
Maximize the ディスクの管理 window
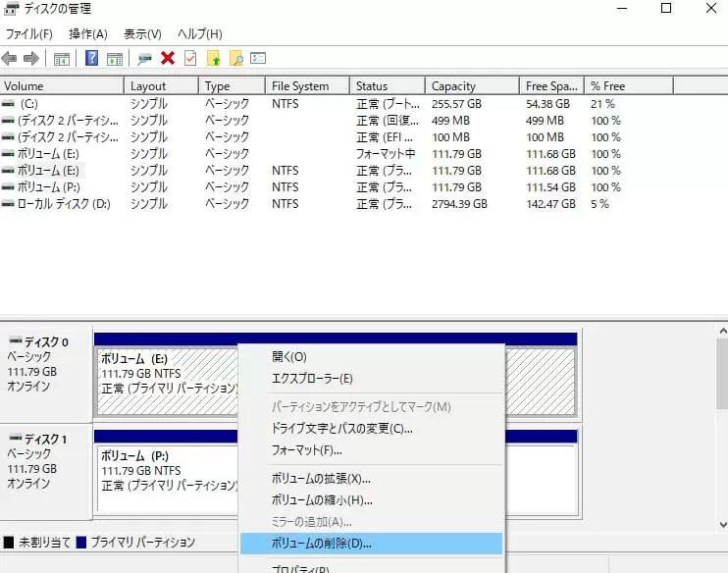click(x=666, y=8)
